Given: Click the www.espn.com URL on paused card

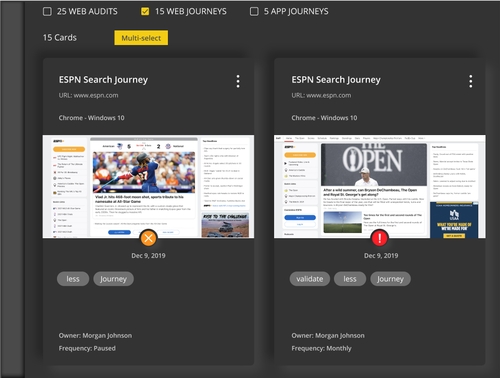Looking at the screenshot, I should pos(96,95).
